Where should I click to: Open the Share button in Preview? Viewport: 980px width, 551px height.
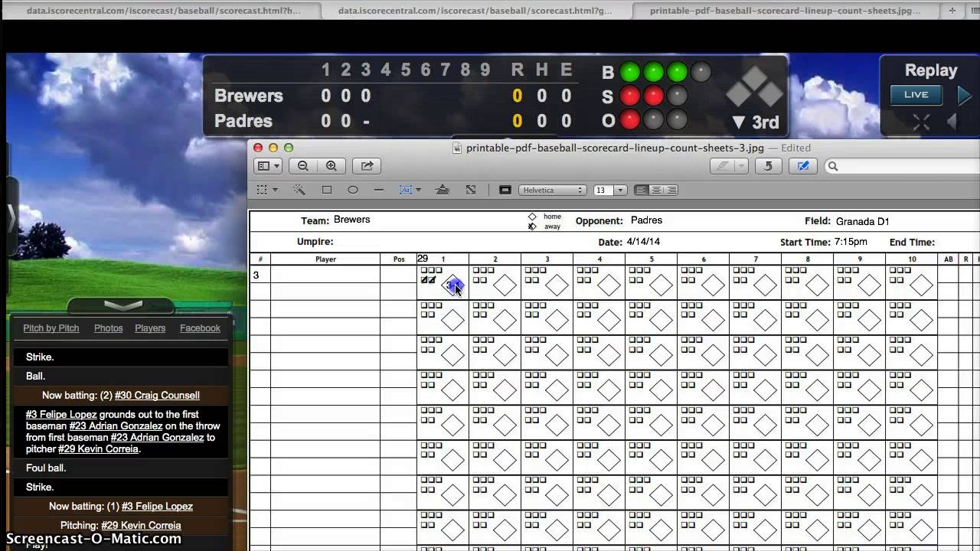click(367, 166)
